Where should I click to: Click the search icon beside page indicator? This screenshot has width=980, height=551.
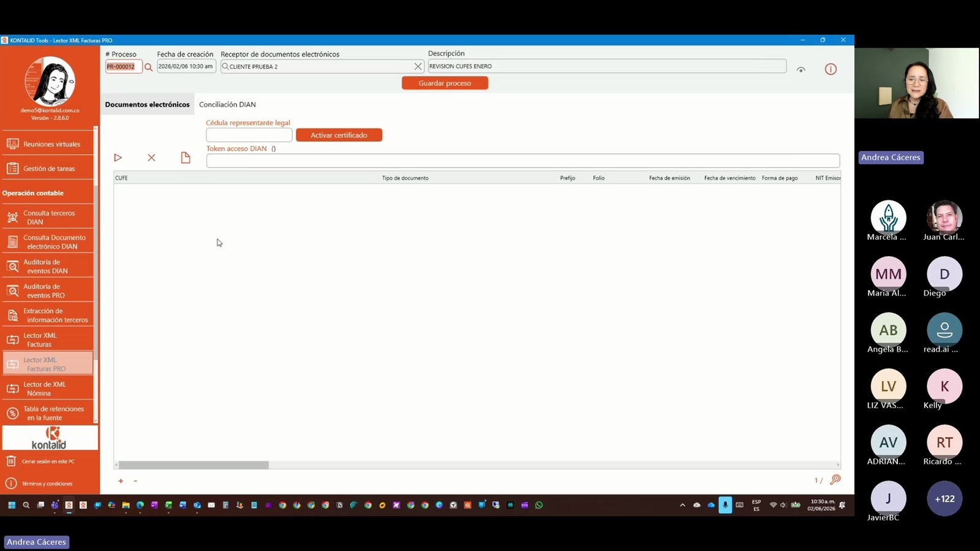pos(835,480)
